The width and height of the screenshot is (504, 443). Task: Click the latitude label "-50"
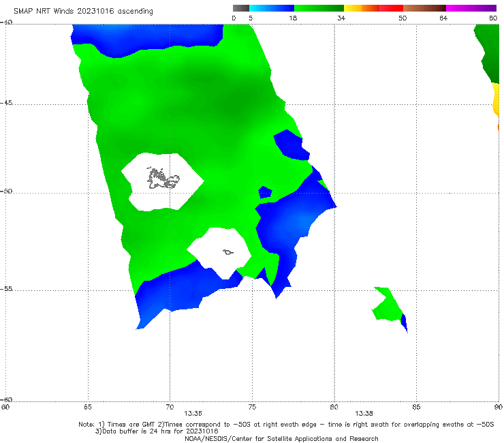[x=6, y=191]
